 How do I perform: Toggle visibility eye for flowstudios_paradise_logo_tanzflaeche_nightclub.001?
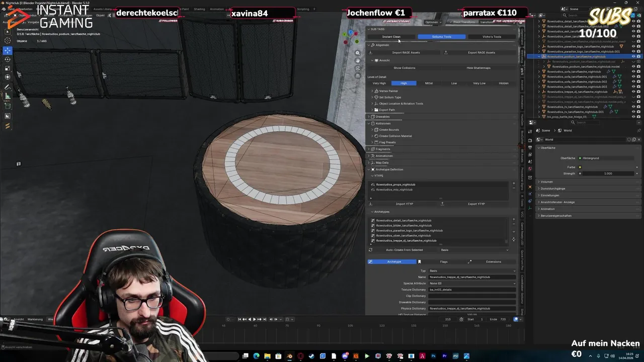[x=633, y=51]
